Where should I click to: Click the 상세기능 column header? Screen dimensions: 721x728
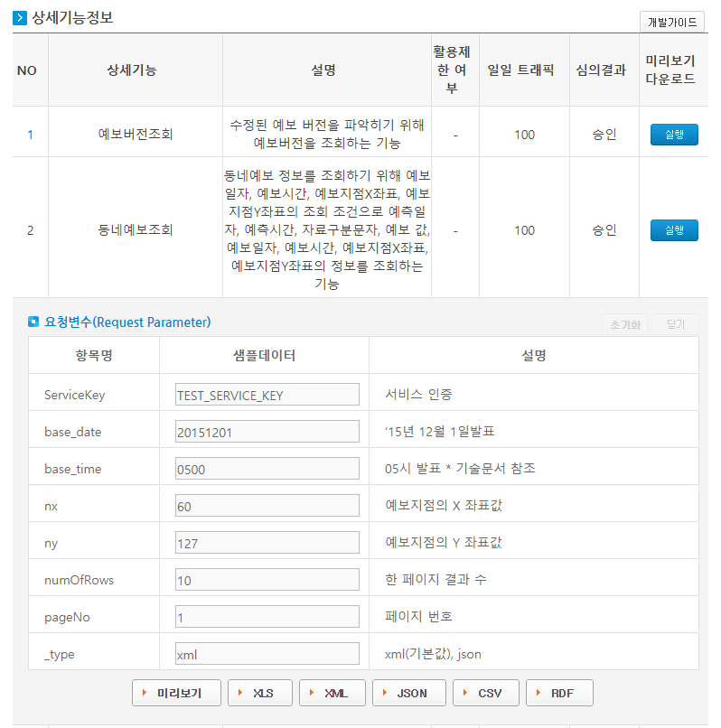click(132, 70)
